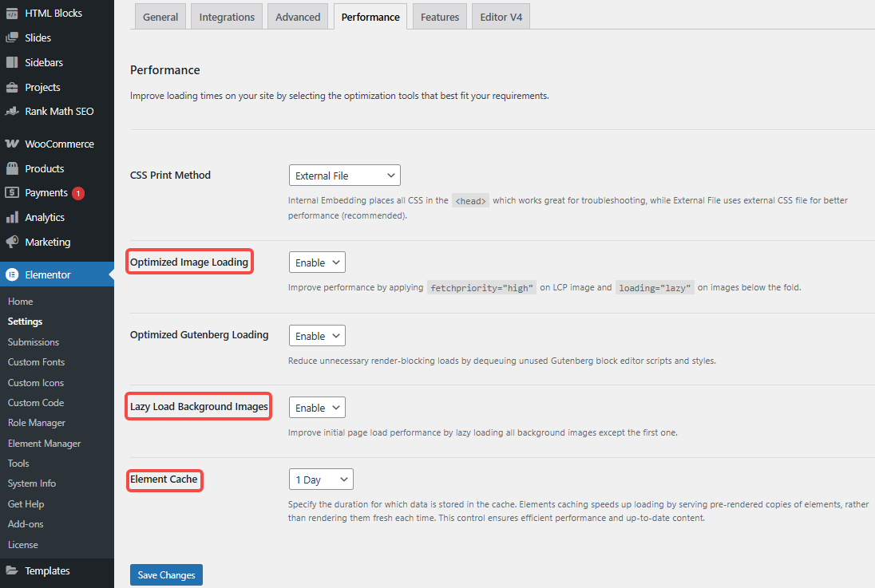The height and width of the screenshot is (588, 875).
Task: Open the Editor V4 tab
Action: [501, 17]
